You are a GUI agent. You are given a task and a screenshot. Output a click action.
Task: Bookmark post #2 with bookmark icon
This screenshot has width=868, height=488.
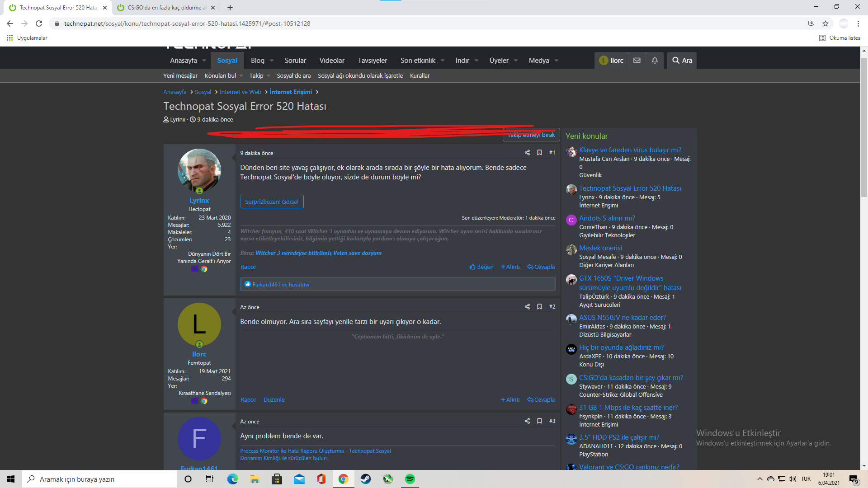coord(539,307)
